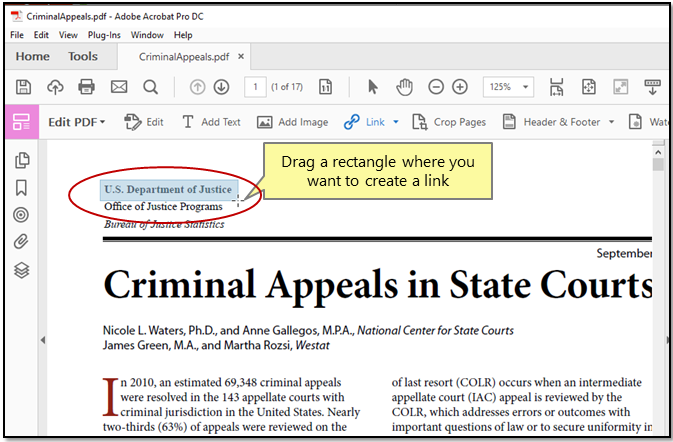Image resolution: width=673 pixels, height=442 pixels.
Task: Select the arrow Selection tool
Action: [373, 87]
